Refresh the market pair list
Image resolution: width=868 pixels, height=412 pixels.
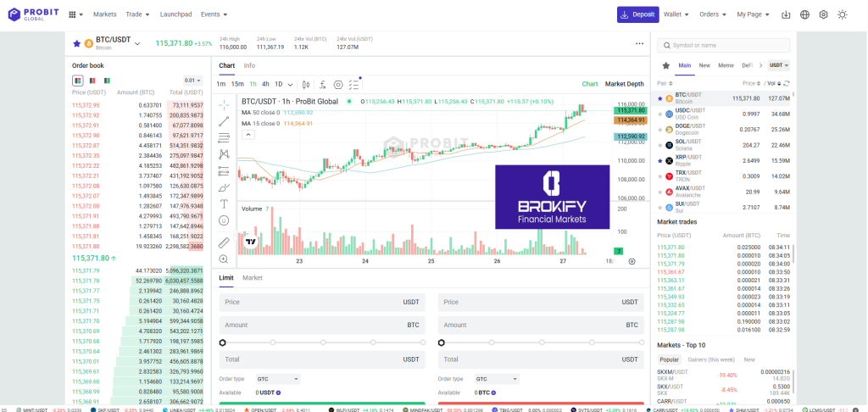pos(787,83)
